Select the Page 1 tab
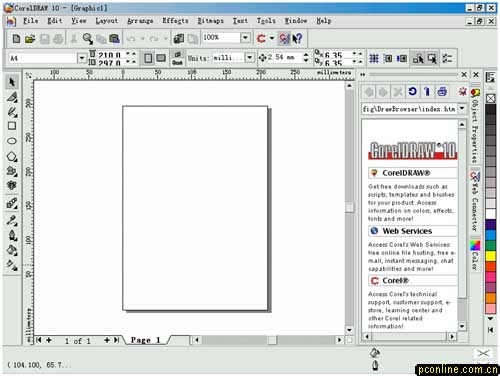This screenshot has height=376, width=500. pos(146,340)
